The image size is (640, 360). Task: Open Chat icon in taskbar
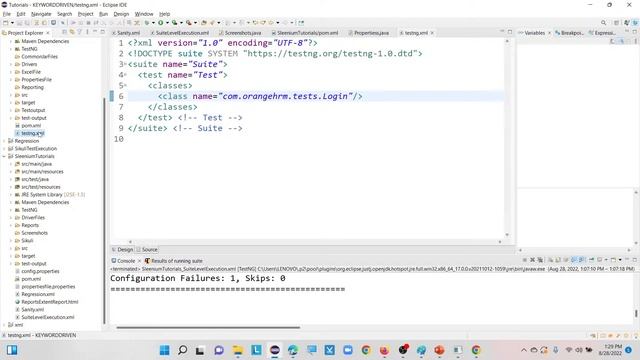[219, 350]
